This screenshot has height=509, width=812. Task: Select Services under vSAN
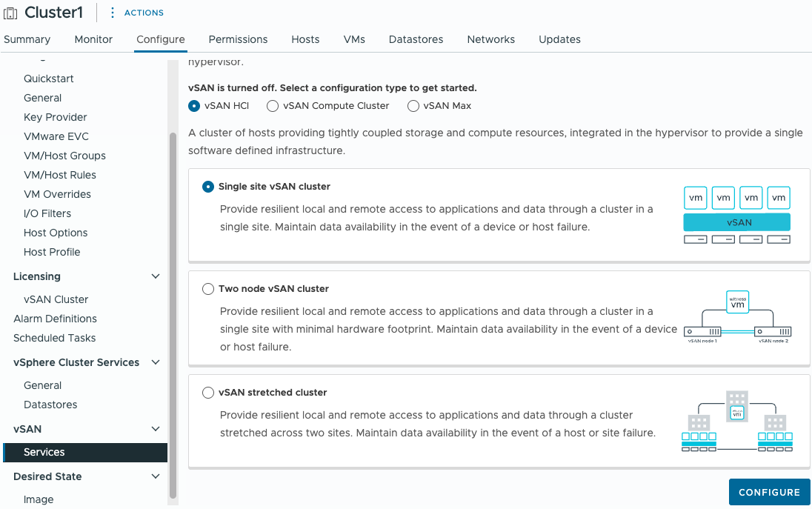coord(85,452)
